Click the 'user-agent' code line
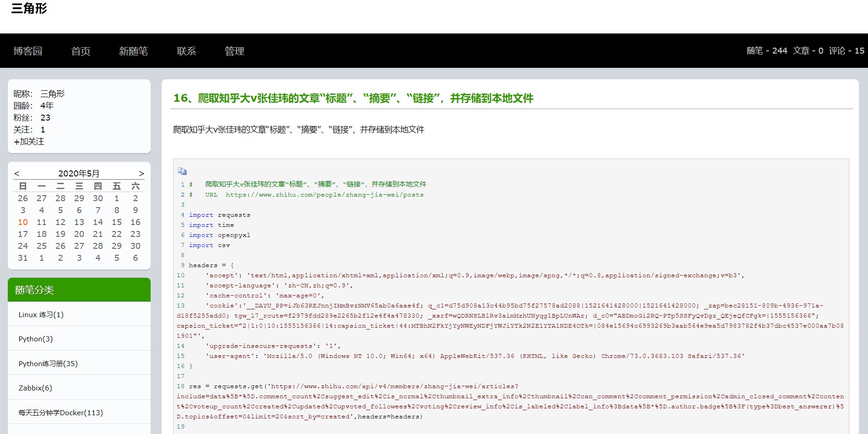 [475, 356]
